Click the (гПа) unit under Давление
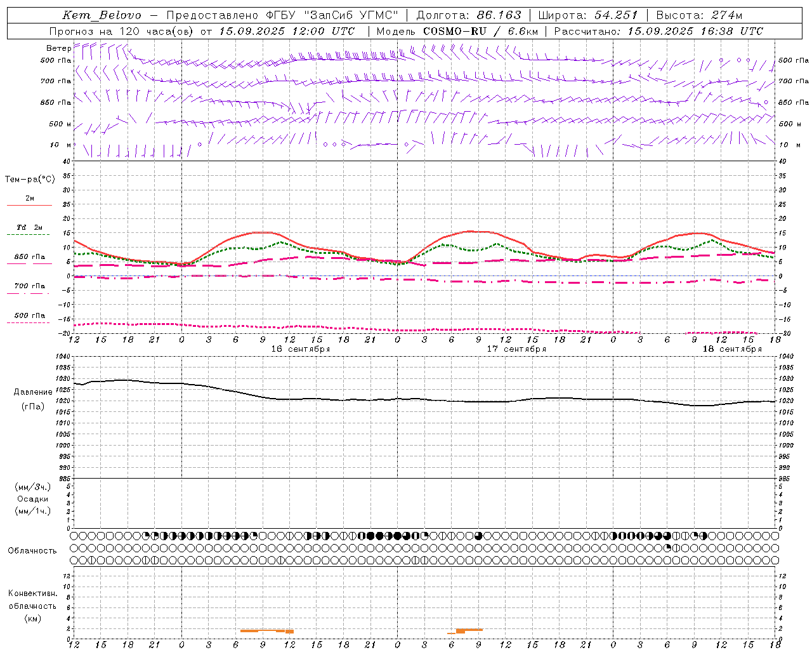The image size is (812, 650). pos(33,406)
